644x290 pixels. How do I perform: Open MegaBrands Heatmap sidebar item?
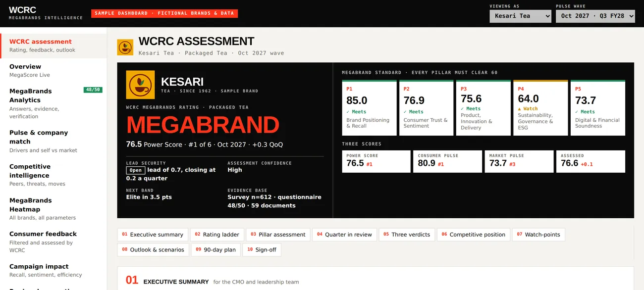point(54,208)
